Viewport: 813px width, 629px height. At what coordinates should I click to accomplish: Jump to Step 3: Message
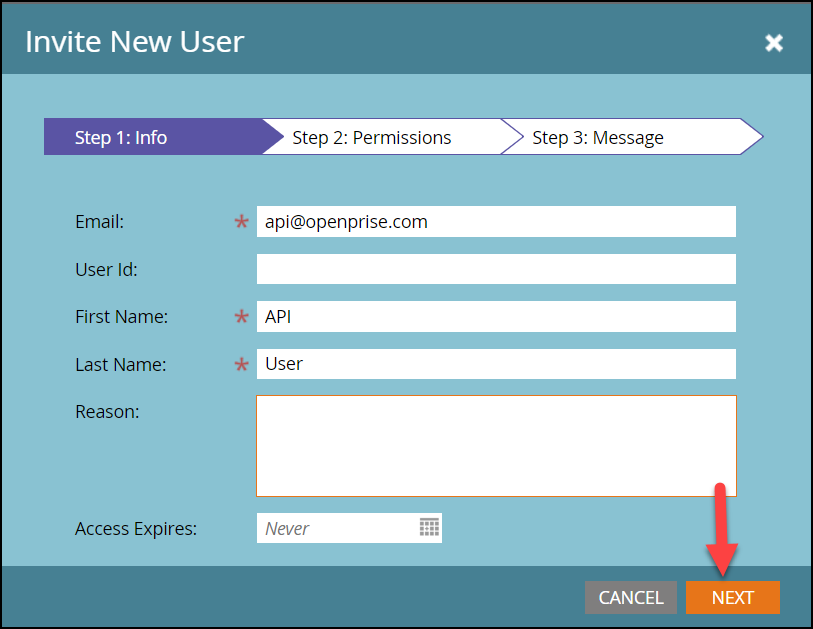point(620,137)
